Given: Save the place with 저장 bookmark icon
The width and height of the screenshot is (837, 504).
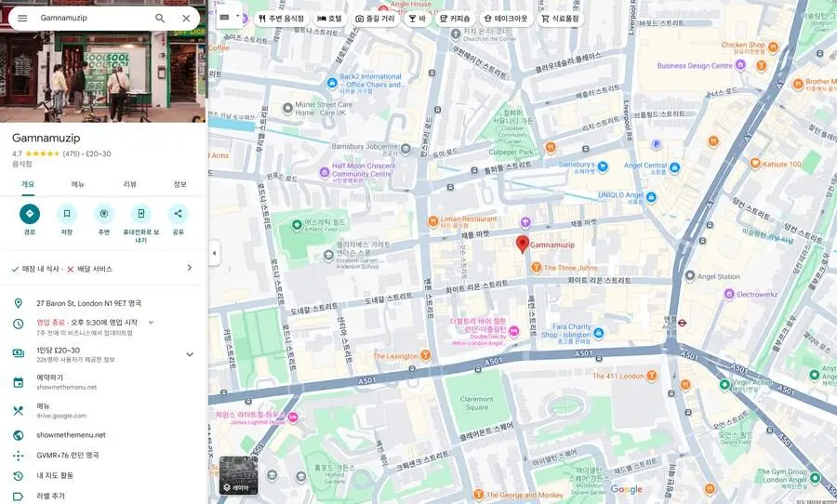Looking at the screenshot, I should pyautogui.click(x=67, y=214).
